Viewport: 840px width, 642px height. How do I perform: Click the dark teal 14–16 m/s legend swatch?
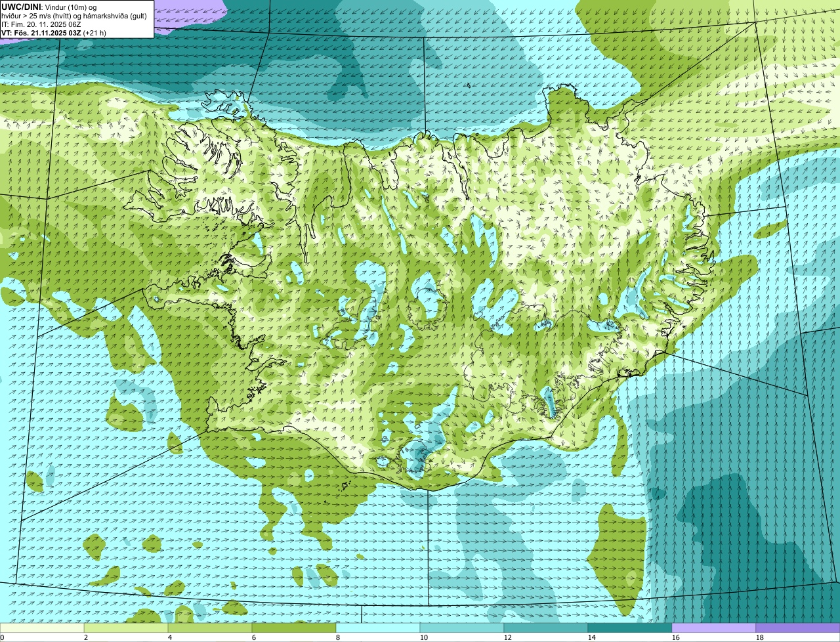pos(630,628)
